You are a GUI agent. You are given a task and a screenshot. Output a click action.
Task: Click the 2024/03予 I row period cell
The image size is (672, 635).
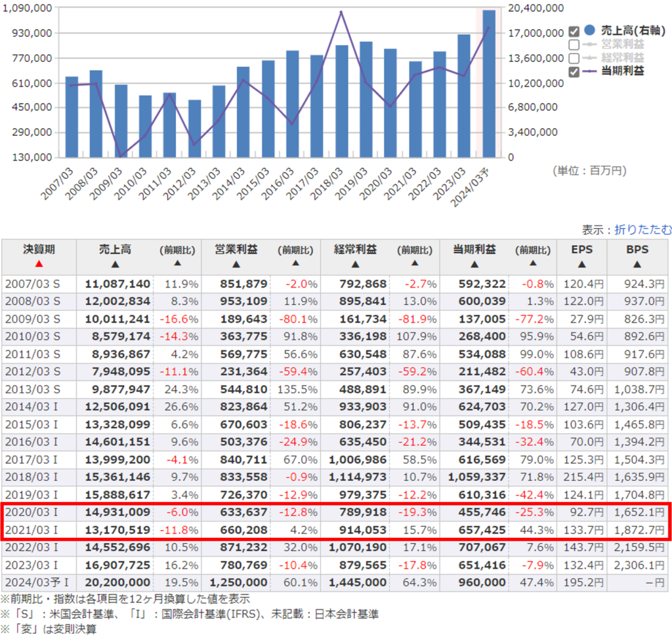pyautogui.click(x=39, y=582)
